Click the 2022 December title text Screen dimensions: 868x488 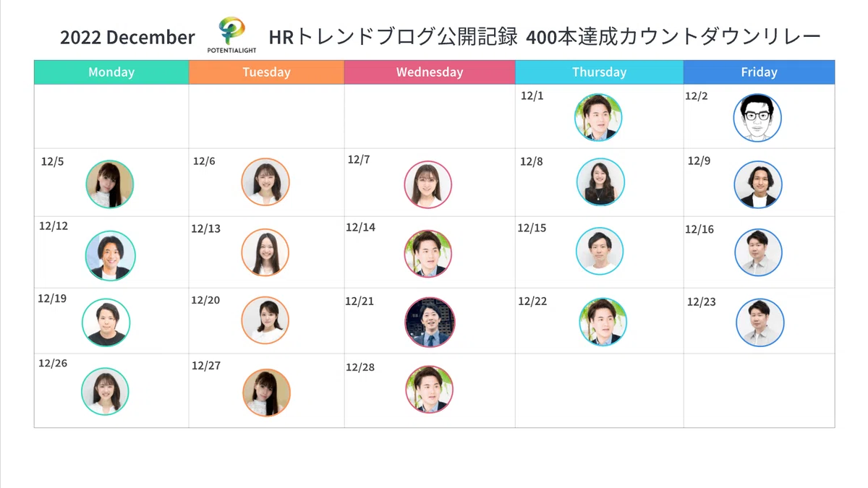click(127, 38)
